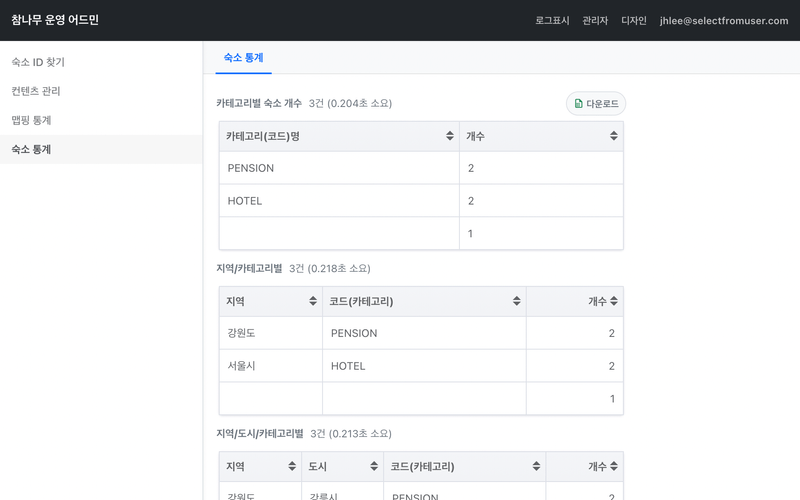800x500 pixels.
Task: Sort 개수 column in 지역/카테고리별 table
Action: point(614,301)
